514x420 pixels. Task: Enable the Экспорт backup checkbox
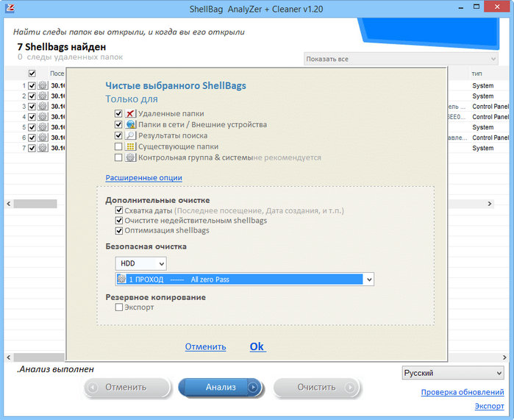point(119,307)
